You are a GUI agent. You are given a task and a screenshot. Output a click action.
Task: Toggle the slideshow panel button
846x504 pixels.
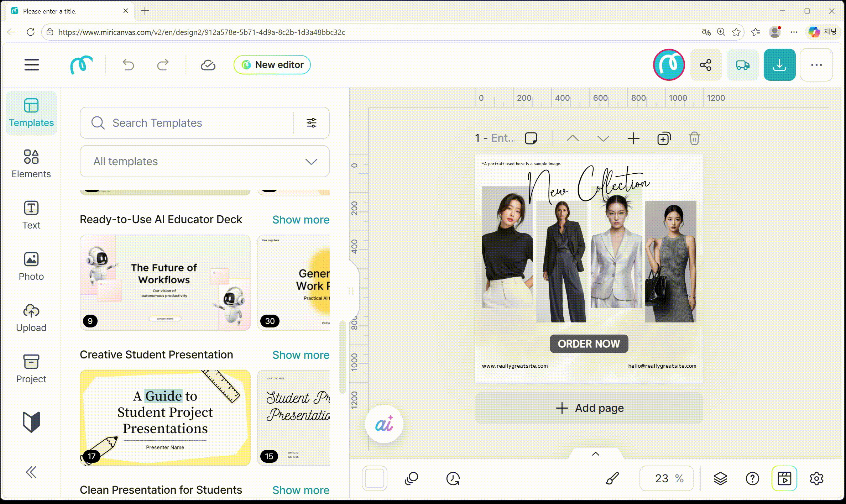pos(784,478)
